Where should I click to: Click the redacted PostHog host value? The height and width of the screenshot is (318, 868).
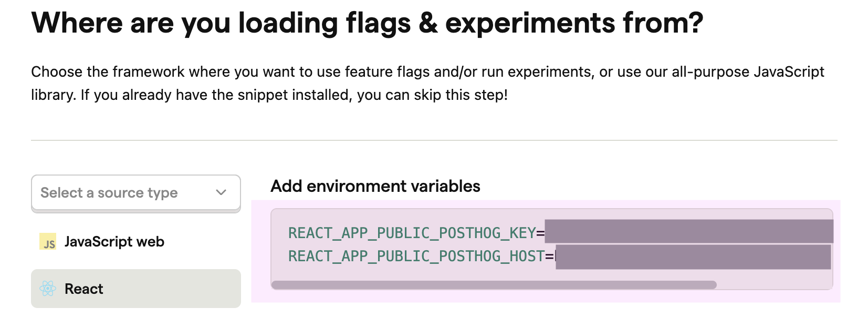point(693,256)
